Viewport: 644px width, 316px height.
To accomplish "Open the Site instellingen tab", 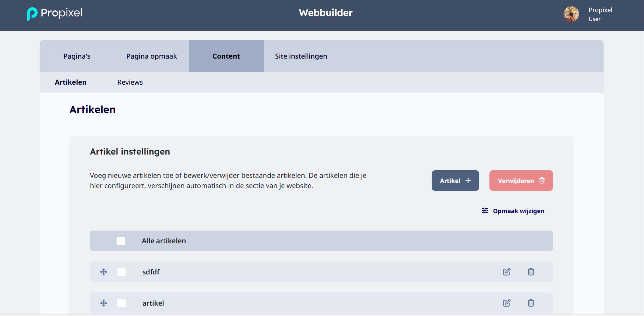I will pos(301,56).
